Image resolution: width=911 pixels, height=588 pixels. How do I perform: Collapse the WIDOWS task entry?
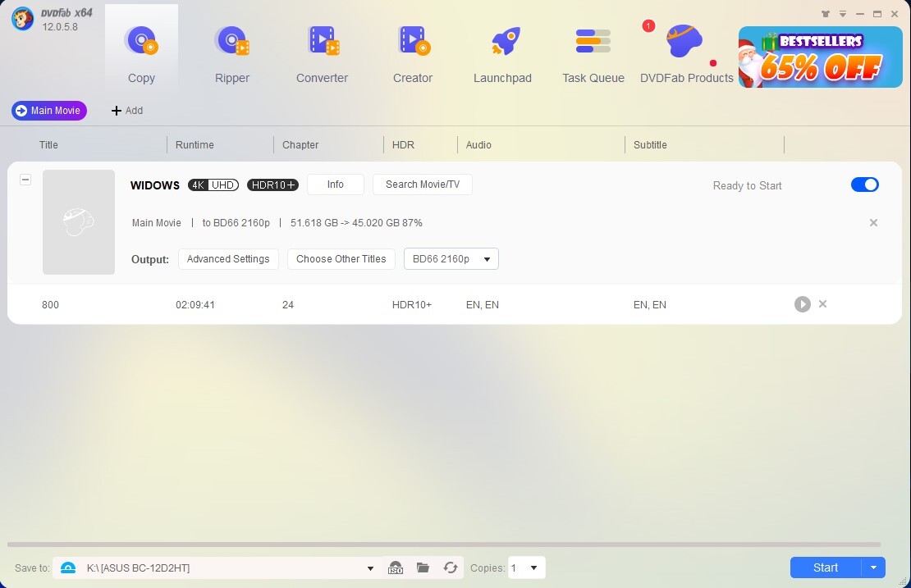pos(25,180)
